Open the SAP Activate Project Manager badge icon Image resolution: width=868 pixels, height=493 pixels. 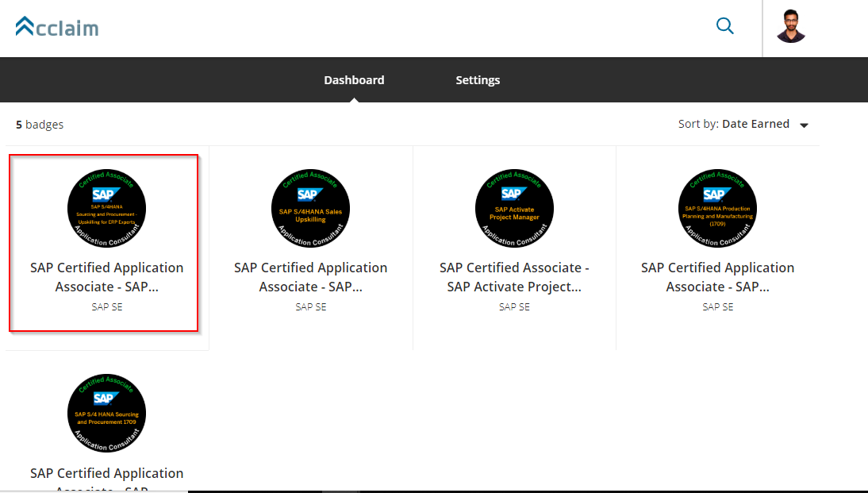tap(514, 208)
